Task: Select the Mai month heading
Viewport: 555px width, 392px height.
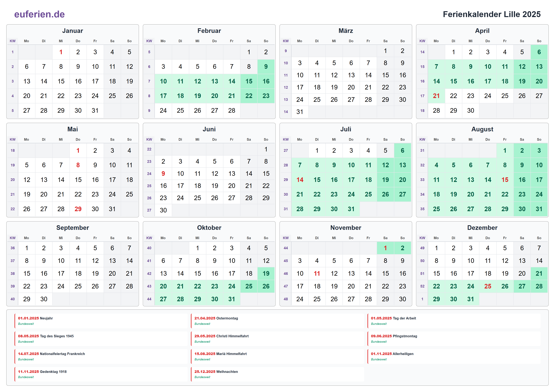Action: (x=72, y=129)
